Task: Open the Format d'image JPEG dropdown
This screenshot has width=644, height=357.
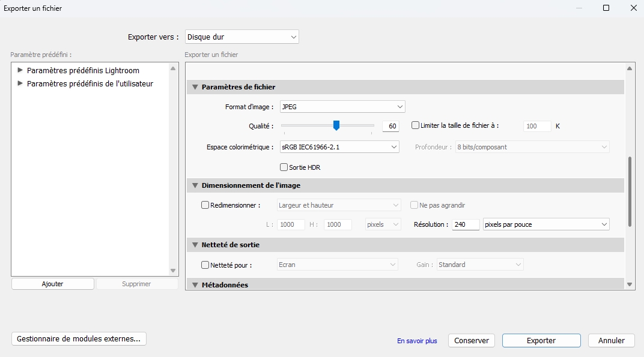Action: (x=342, y=107)
